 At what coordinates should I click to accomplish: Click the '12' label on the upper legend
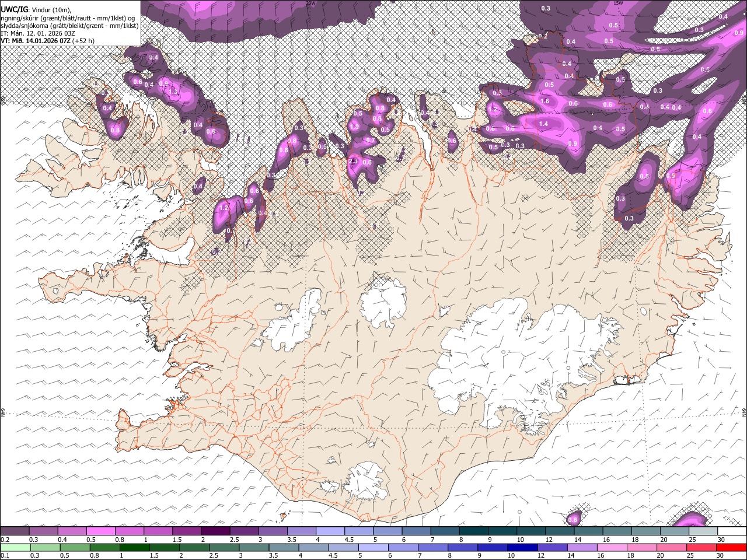(x=550, y=540)
